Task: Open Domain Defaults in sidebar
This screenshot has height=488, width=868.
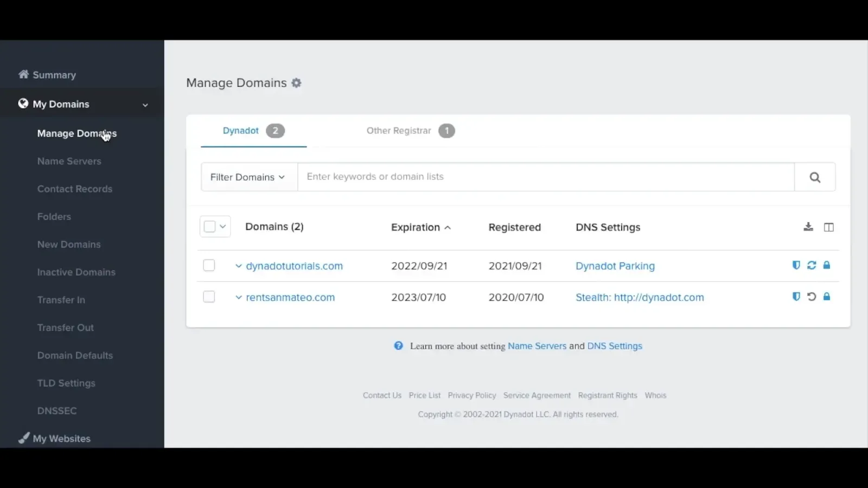Action: [75, 355]
